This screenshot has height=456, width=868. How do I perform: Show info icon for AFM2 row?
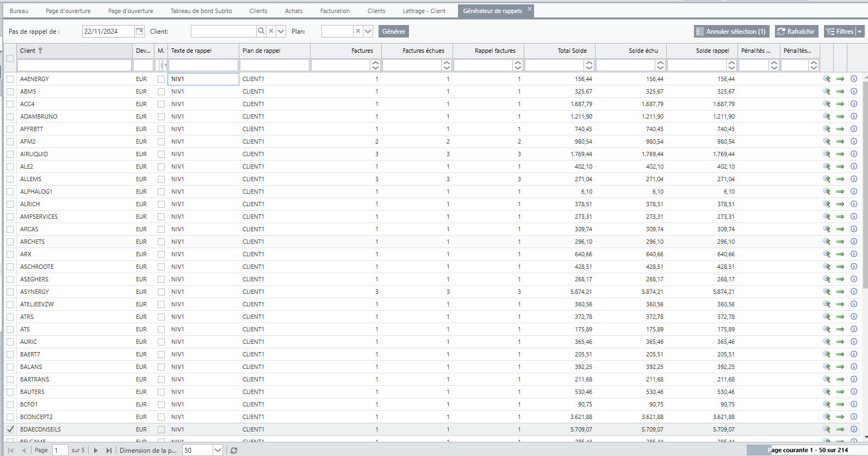[x=854, y=141]
